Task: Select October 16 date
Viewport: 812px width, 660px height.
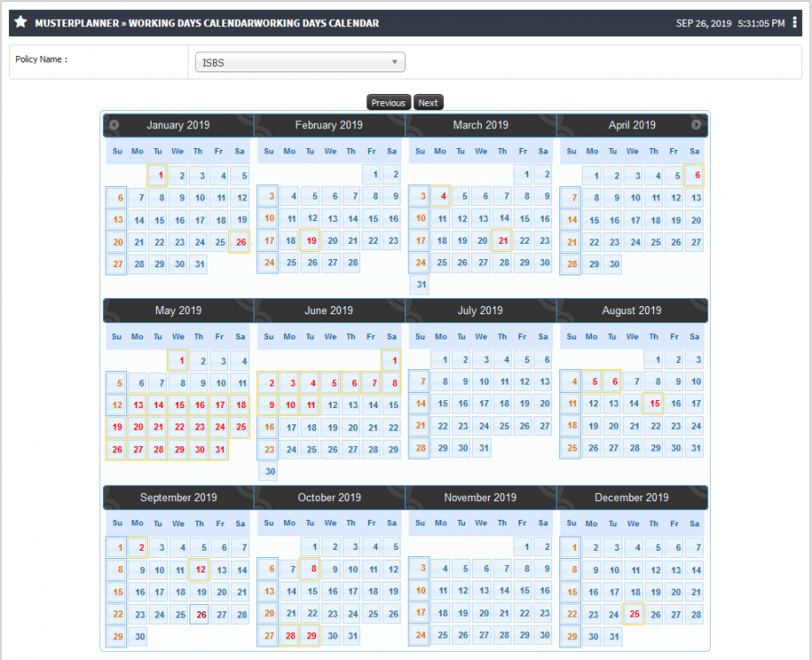Action: 331,590
